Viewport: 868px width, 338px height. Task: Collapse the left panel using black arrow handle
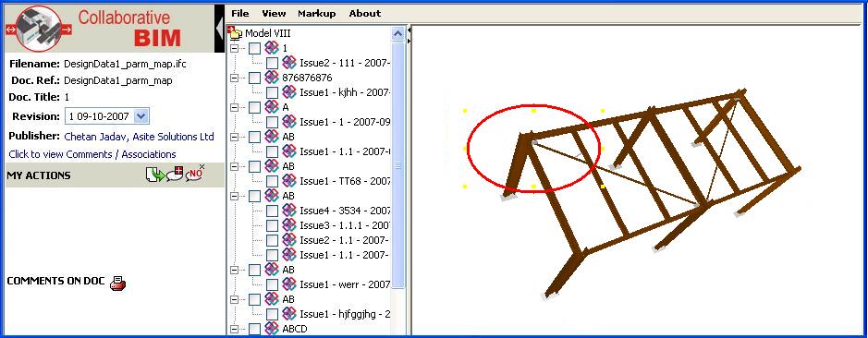[x=219, y=29]
